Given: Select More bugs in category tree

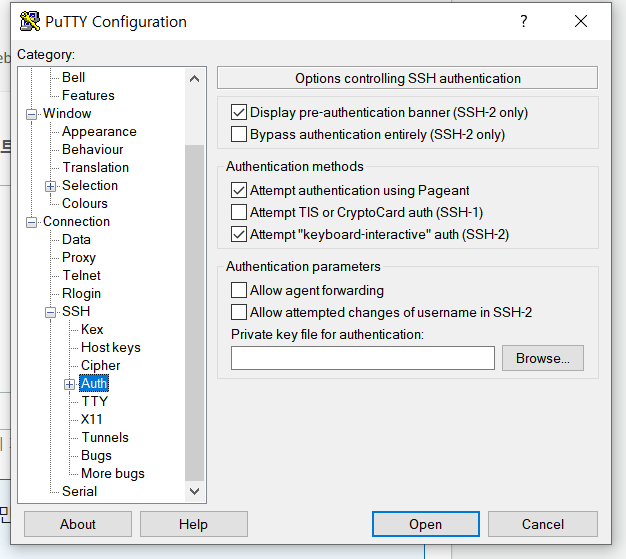Looking at the screenshot, I should point(113,473).
